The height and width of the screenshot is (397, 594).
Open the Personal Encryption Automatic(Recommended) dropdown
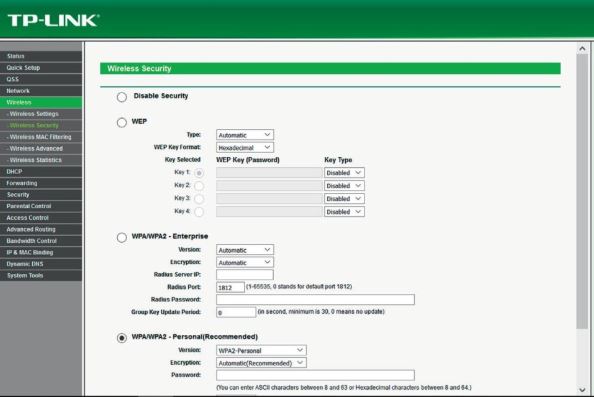(261, 363)
